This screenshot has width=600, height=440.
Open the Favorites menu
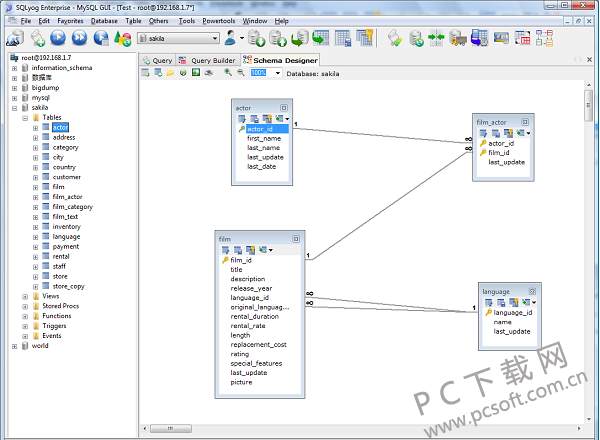pyautogui.click(x=70, y=21)
